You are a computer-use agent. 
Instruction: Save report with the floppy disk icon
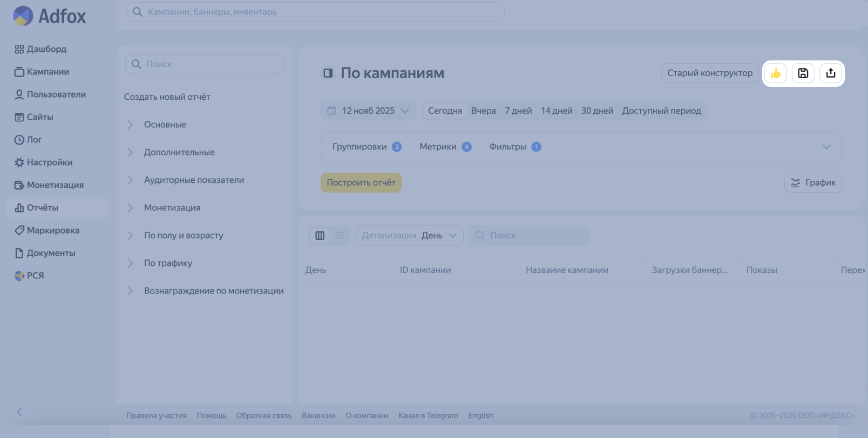tap(803, 73)
